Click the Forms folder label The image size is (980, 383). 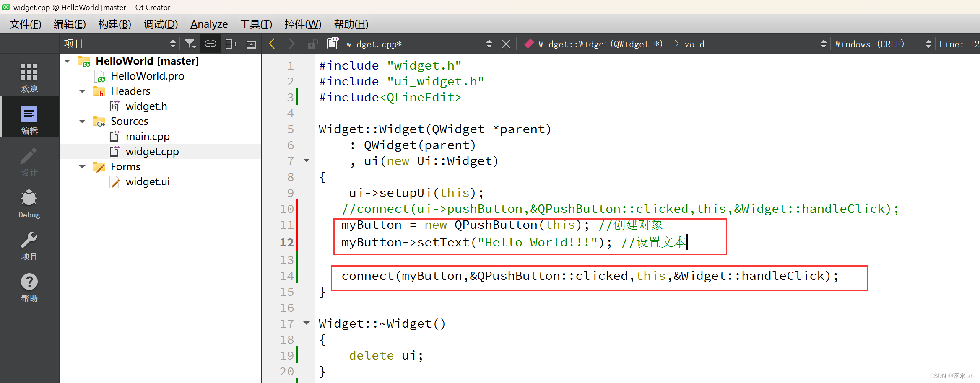pyautogui.click(x=125, y=167)
